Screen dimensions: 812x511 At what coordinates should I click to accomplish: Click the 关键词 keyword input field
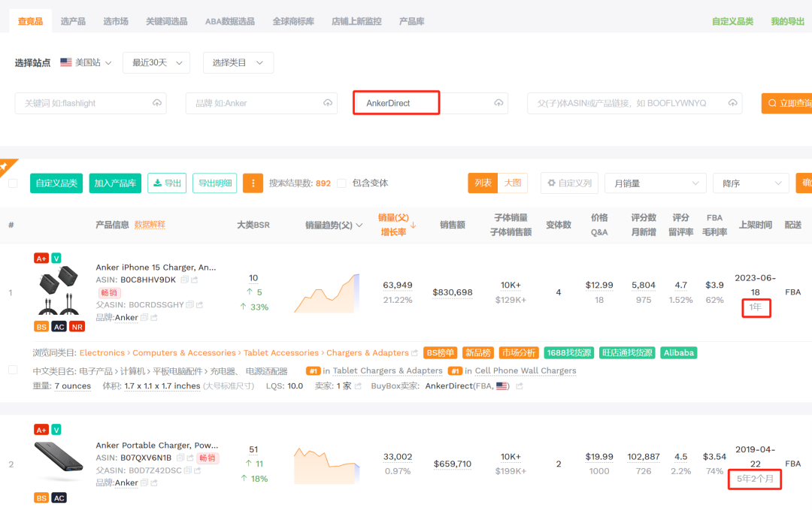(83, 103)
